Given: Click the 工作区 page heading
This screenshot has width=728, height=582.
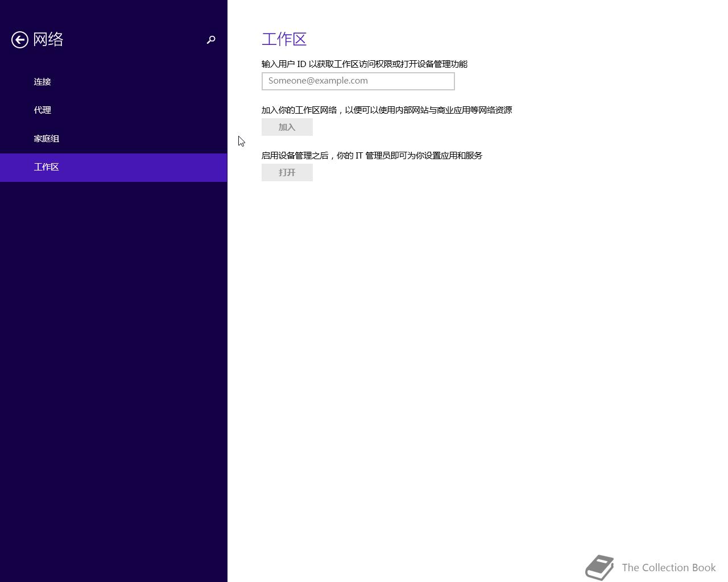Looking at the screenshot, I should pos(284,39).
